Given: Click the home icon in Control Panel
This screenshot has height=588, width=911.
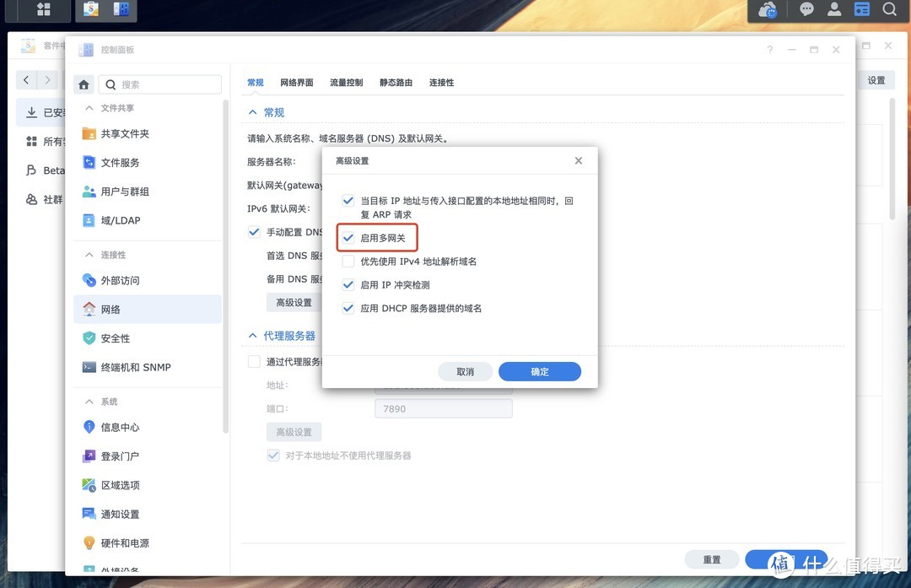Looking at the screenshot, I should tap(84, 84).
